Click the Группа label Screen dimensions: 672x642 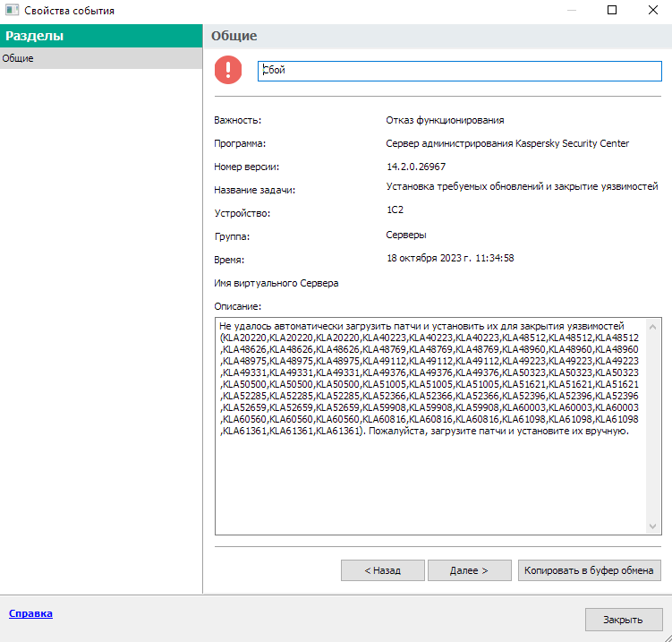232,236
